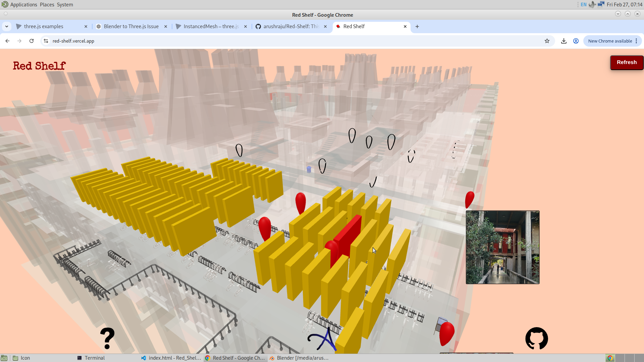Reload the page with reload icon
This screenshot has width=644, height=362.
(x=32, y=41)
